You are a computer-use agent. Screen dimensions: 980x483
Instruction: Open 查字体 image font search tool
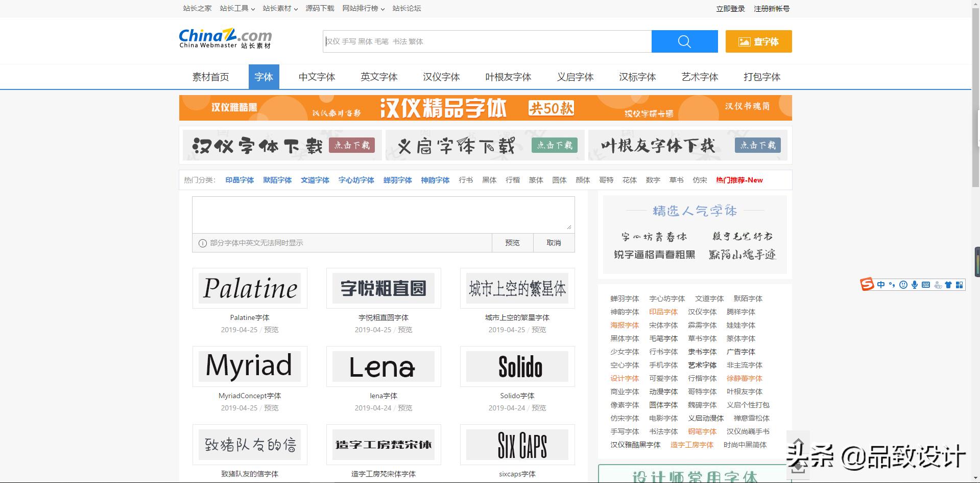click(758, 41)
